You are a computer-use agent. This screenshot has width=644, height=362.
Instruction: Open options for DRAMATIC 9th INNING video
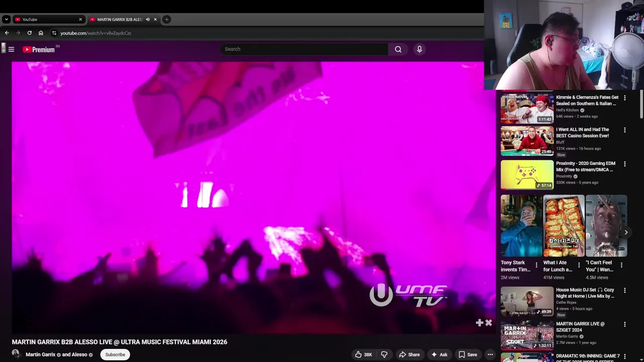pyautogui.click(x=625, y=357)
